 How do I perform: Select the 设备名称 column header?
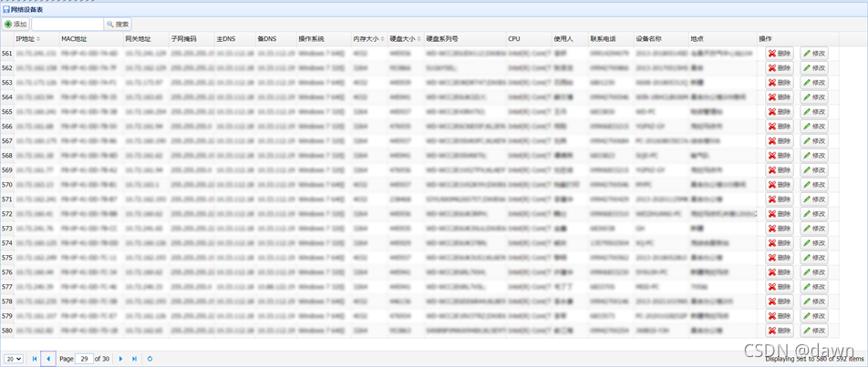click(x=661, y=39)
